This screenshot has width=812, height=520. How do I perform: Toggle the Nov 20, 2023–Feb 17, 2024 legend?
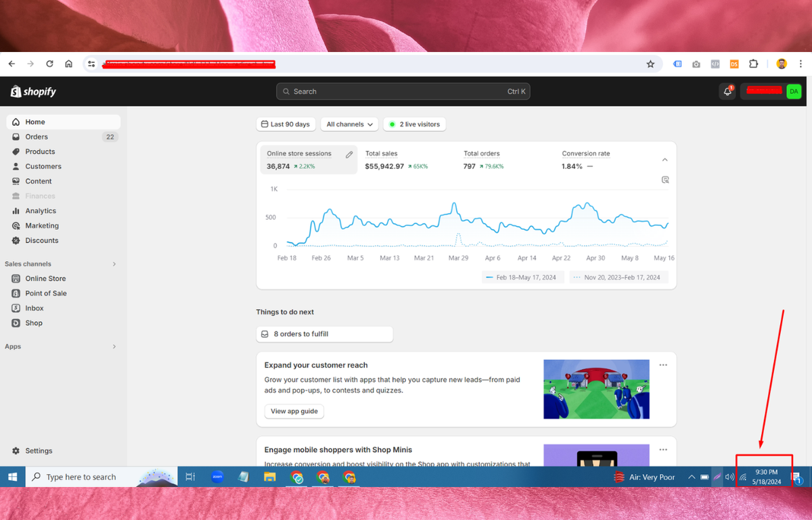(618, 277)
